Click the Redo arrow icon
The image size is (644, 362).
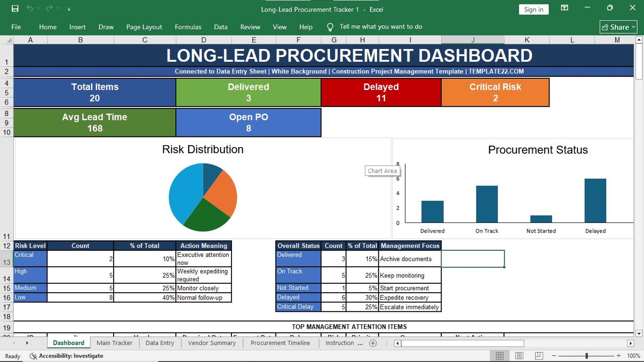point(49,9)
